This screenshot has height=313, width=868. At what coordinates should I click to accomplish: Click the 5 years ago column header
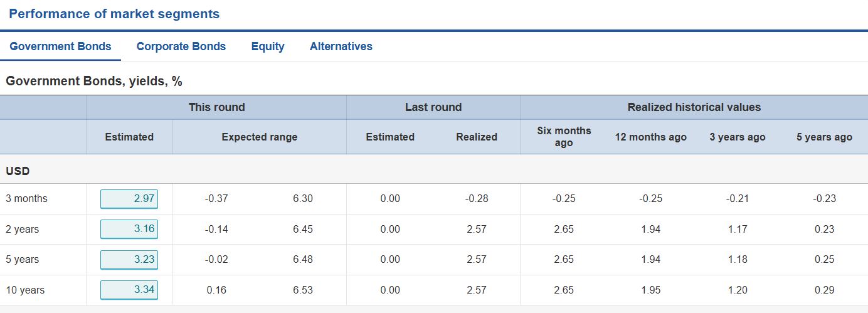[824, 137]
